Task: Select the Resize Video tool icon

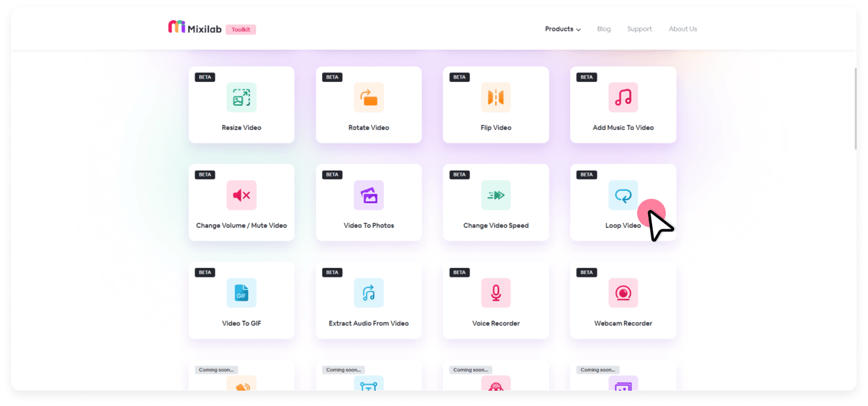Action: point(241,97)
